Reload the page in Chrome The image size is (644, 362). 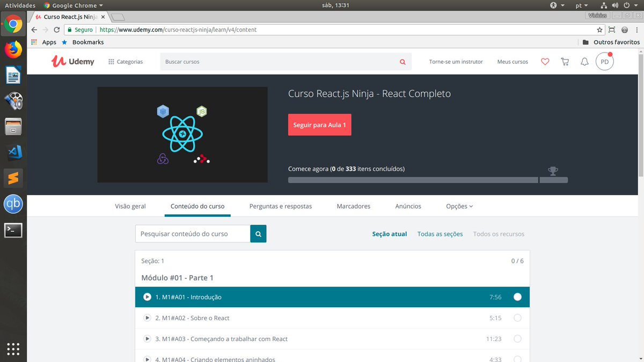point(57,29)
